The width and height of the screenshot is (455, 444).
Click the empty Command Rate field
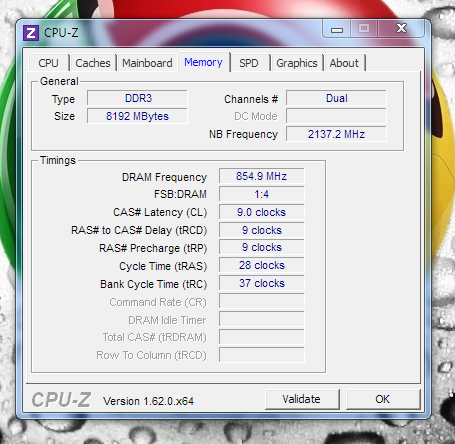pyautogui.click(x=262, y=301)
